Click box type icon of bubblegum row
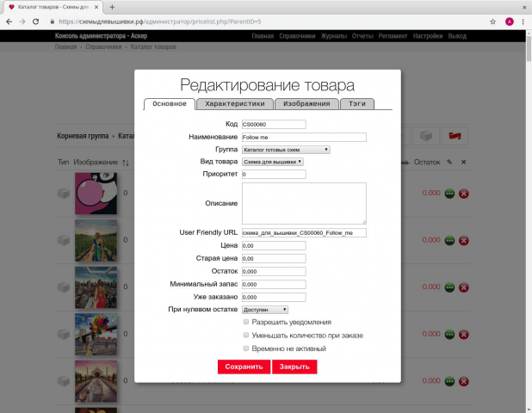This screenshot has height=413, width=532. 64,194
